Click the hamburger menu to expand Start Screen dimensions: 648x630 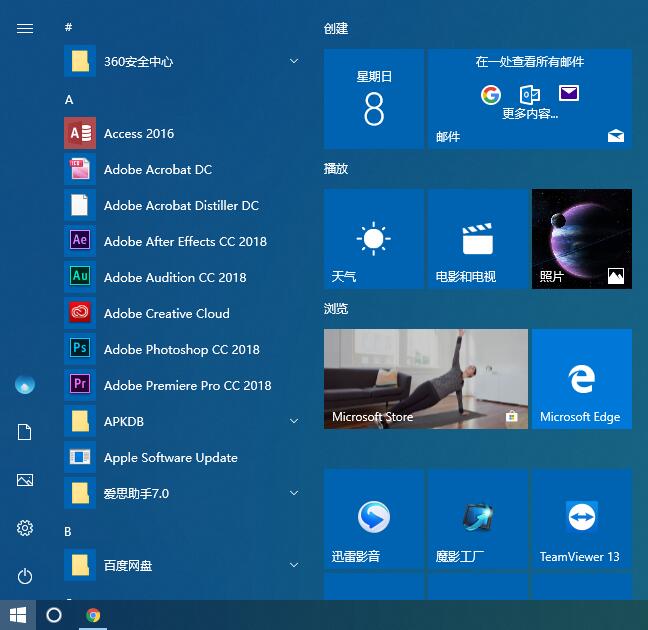click(25, 28)
